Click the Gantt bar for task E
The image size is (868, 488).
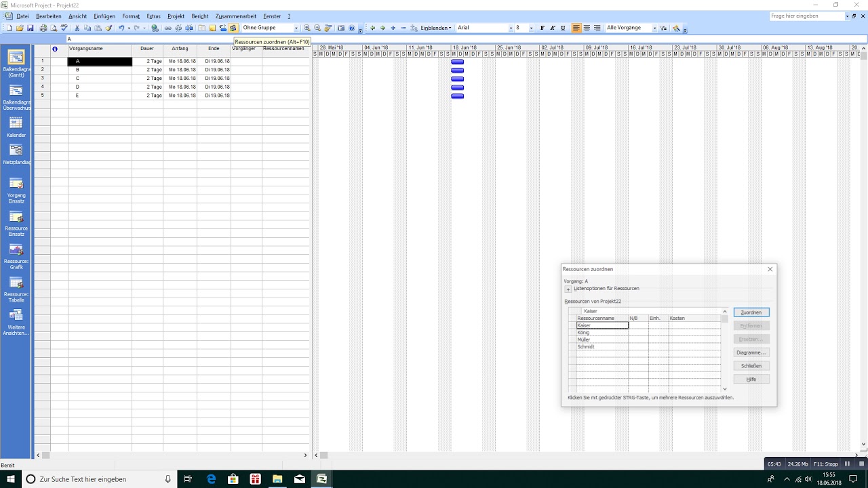pos(458,96)
